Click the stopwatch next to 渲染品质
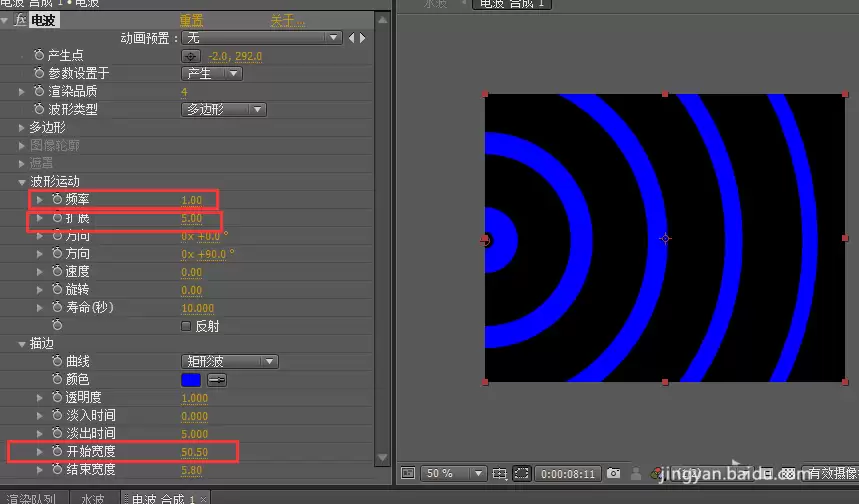The image size is (859, 504). tap(38, 91)
